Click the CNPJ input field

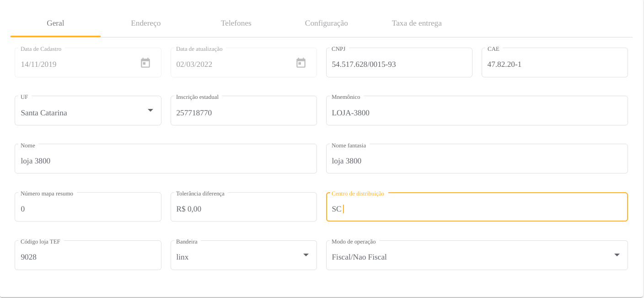tap(399, 64)
